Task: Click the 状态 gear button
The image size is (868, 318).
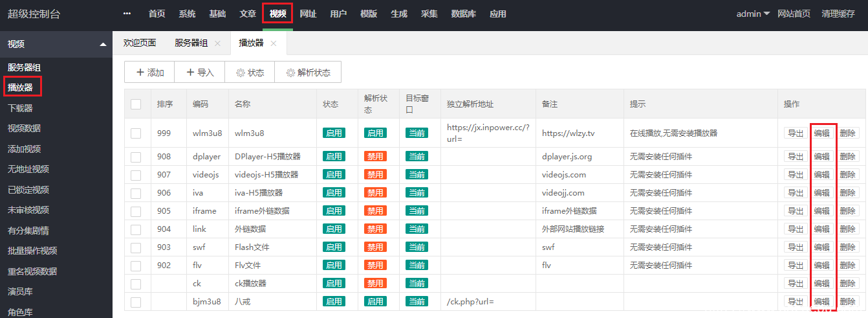Action: 250,73
